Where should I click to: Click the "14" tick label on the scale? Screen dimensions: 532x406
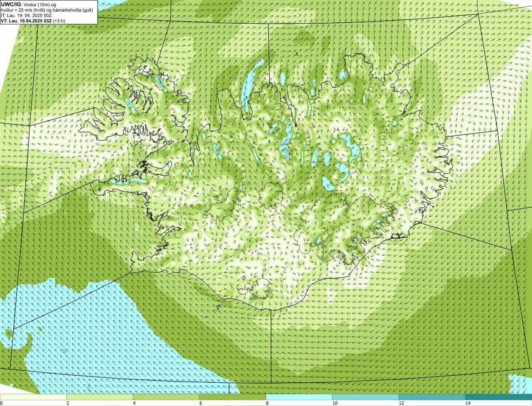pos(468,403)
